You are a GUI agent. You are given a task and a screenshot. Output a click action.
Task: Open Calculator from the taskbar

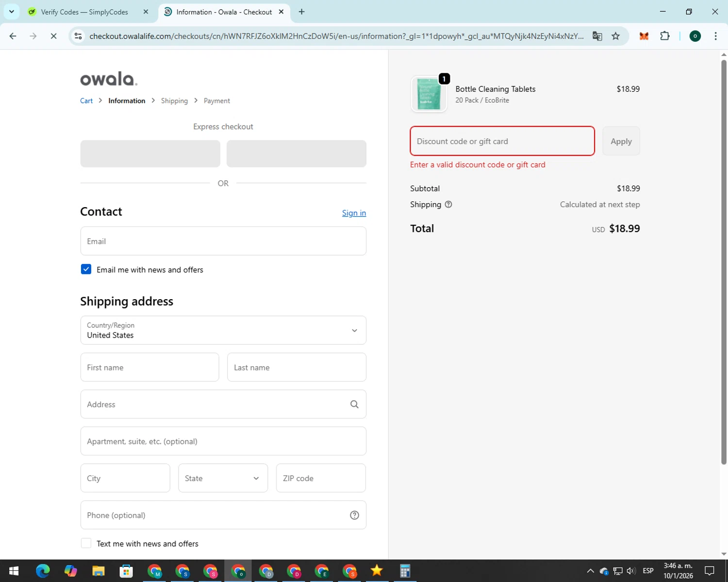(x=405, y=571)
